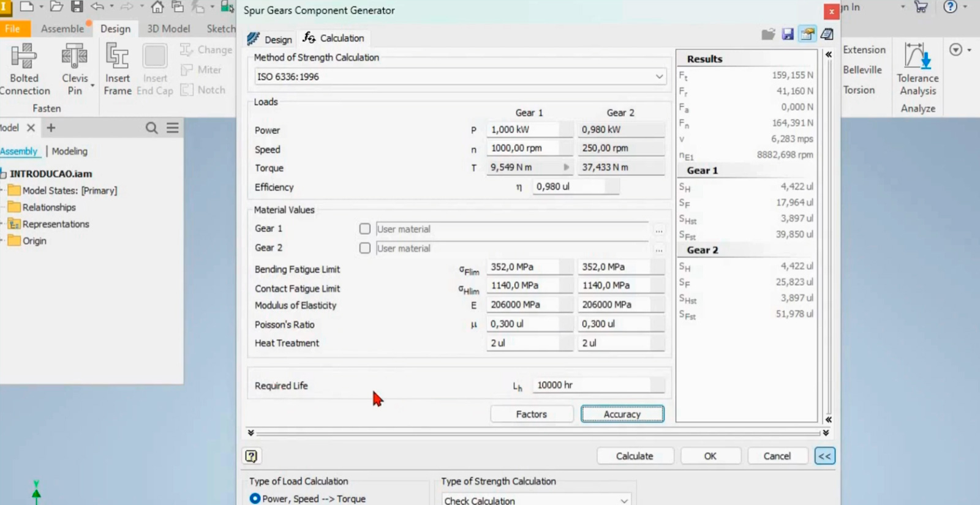Viewport: 980px width, 505px height.
Task: Open the dialog help question mark icon
Action: point(251,456)
